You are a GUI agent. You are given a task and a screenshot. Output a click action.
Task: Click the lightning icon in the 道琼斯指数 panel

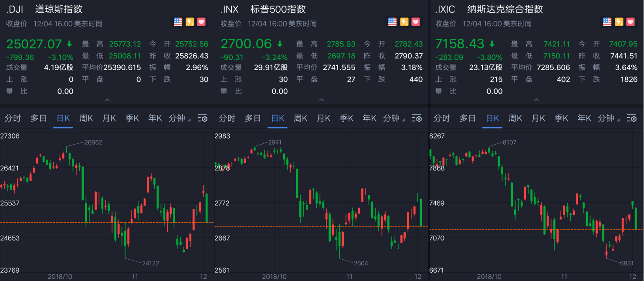tap(190, 22)
